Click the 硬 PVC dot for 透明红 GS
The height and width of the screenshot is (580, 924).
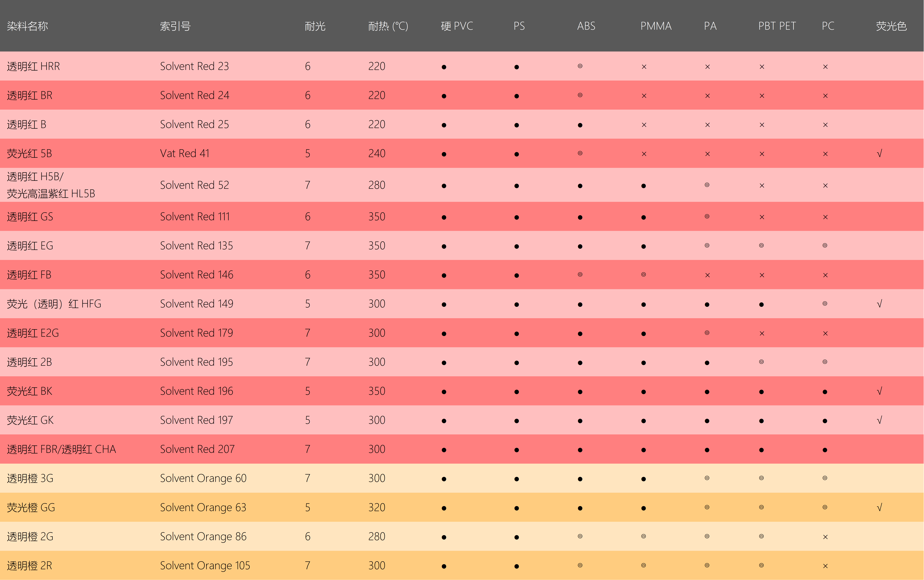tap(444, 217)
